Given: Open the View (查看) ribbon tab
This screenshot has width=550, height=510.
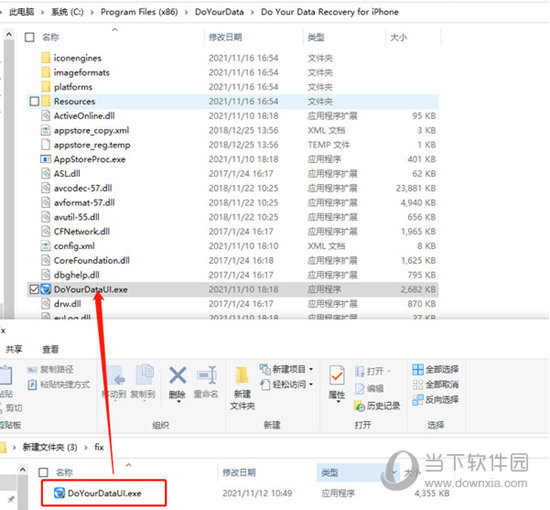Looking at the screenshot, I should (x=51, y=349).
